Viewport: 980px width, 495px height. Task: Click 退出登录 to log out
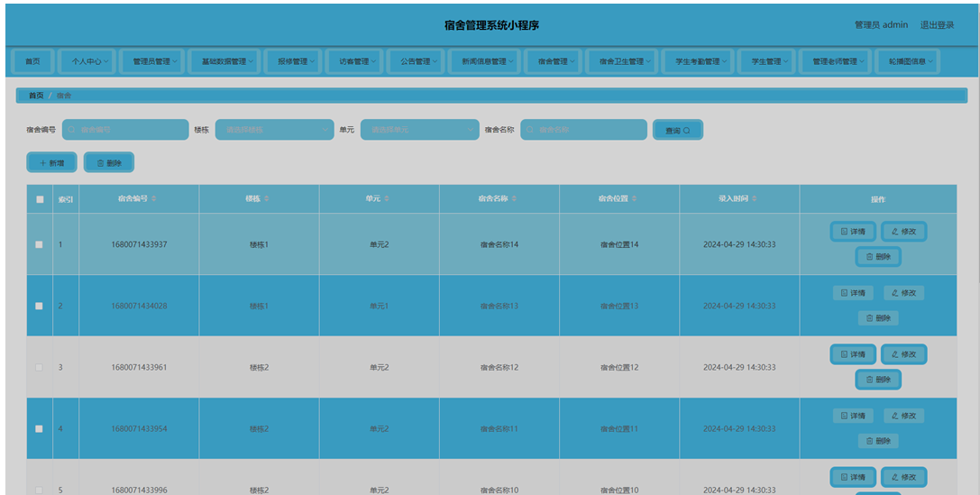coord(937,25)
